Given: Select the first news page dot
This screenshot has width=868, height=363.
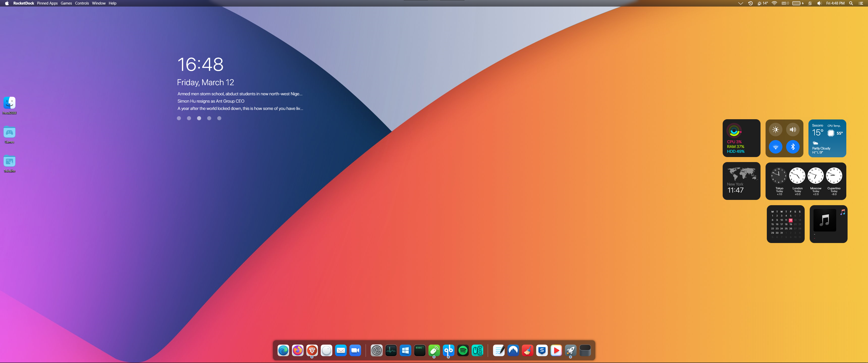Looking at the screenshot, I should pyautogui.click(x=179, y=118).
